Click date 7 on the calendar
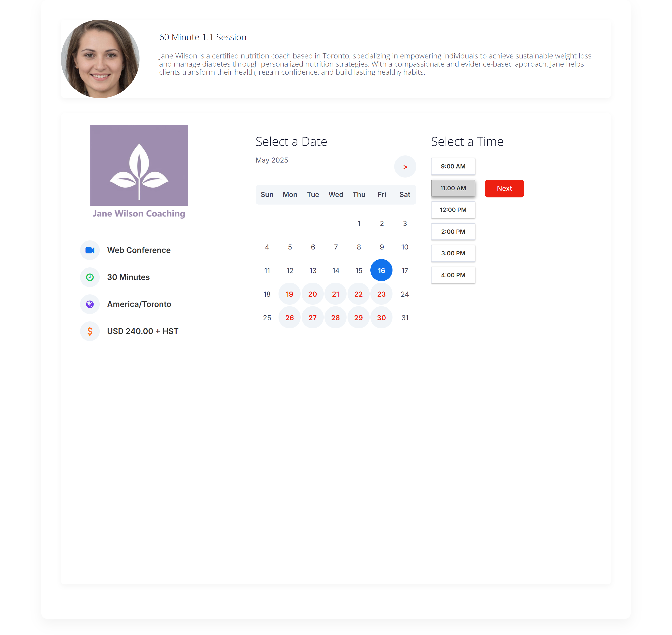This screenshot has height=635, width=672. [x=336, y=247]
